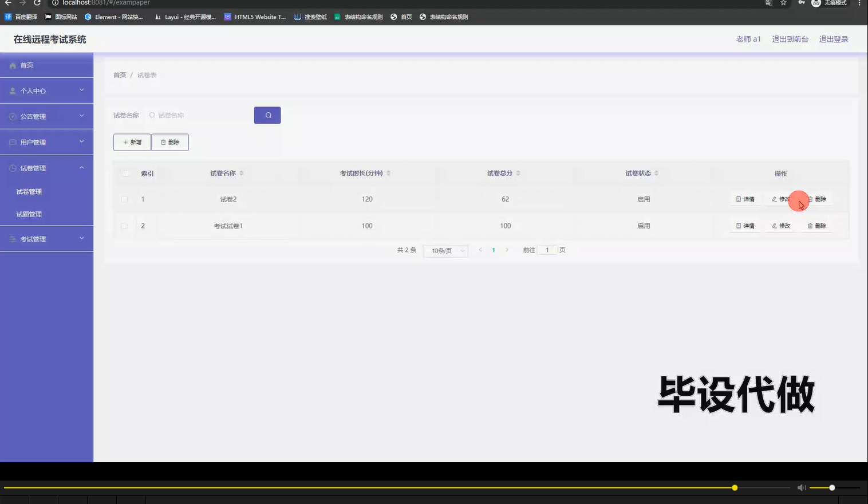Click the 新增 add button
The width and height of the screenshot is (868, 504).
pyautogui.click(x=132, y=142)
